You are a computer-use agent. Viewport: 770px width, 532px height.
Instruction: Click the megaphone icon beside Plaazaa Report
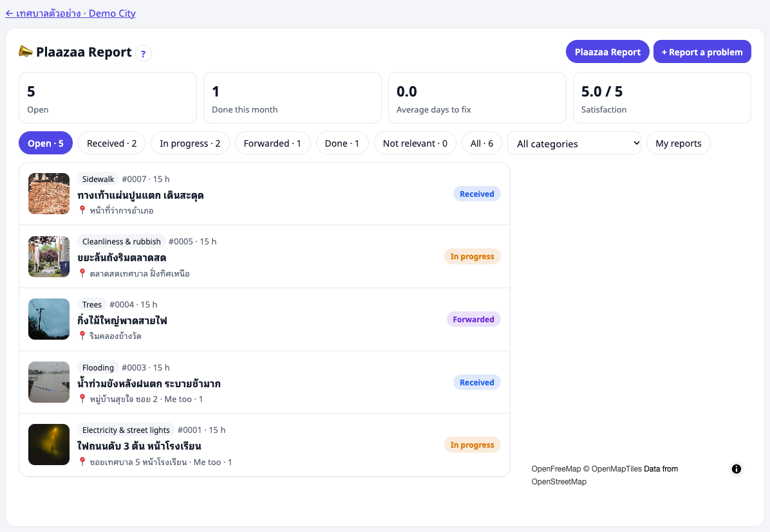tap(26, 51)
